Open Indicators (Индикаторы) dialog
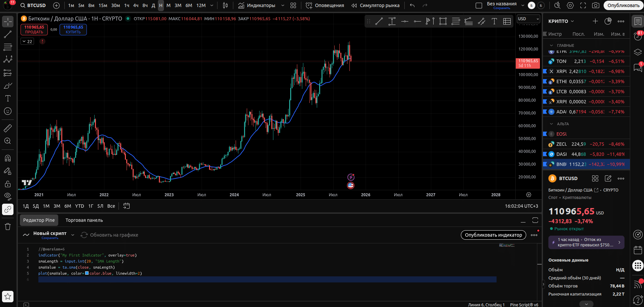Viewport: 644px width, 307px height. (x=257, y=5)
